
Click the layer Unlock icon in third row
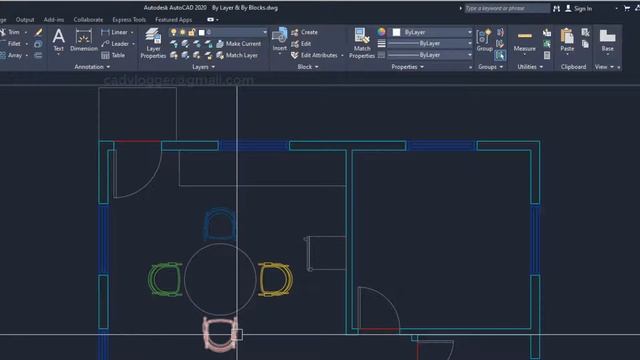coord(208,55)
